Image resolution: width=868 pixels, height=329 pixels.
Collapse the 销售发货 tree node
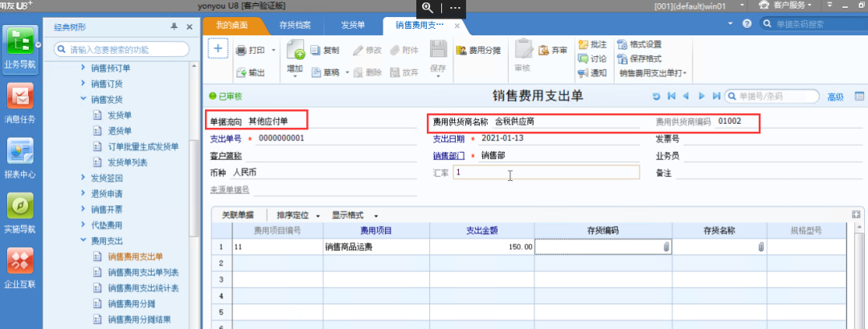83,100
